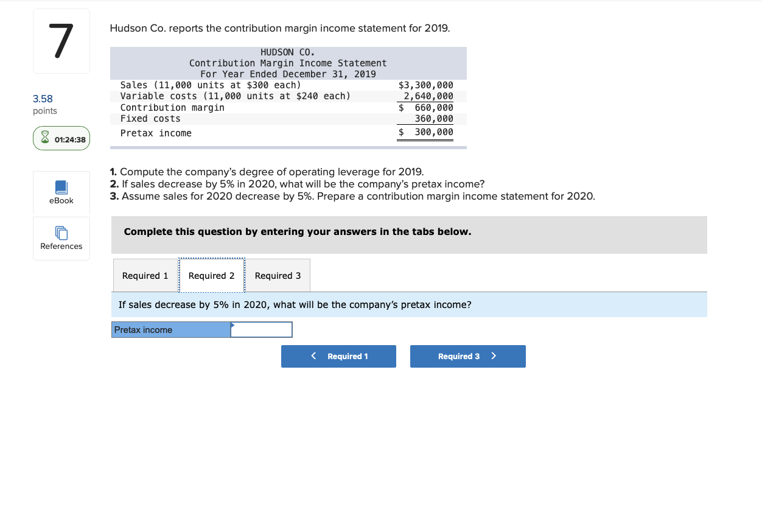Navigate back using the Required 1 button
The width and height of the screenshot is (762, 532).
click(x=338, y=356)
